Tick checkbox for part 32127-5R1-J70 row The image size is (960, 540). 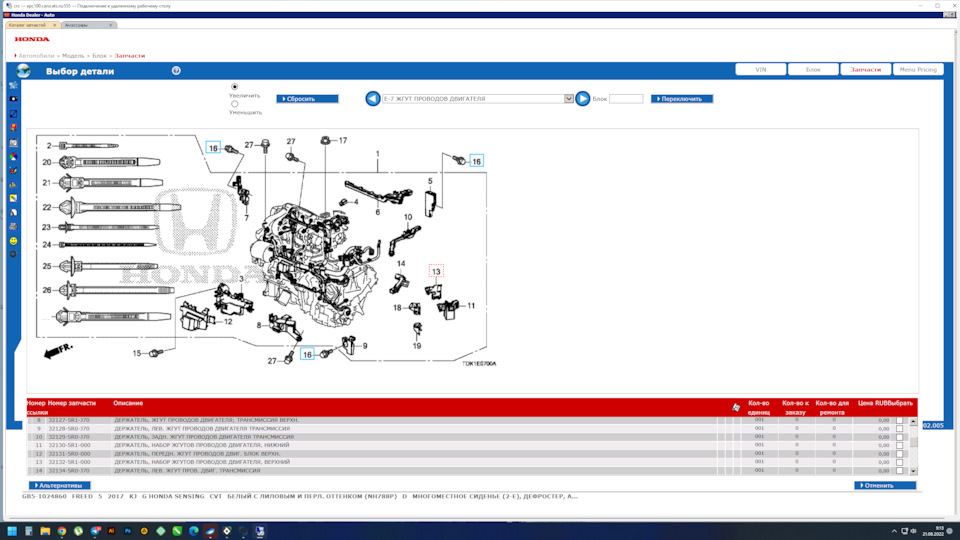pos(899,421)
